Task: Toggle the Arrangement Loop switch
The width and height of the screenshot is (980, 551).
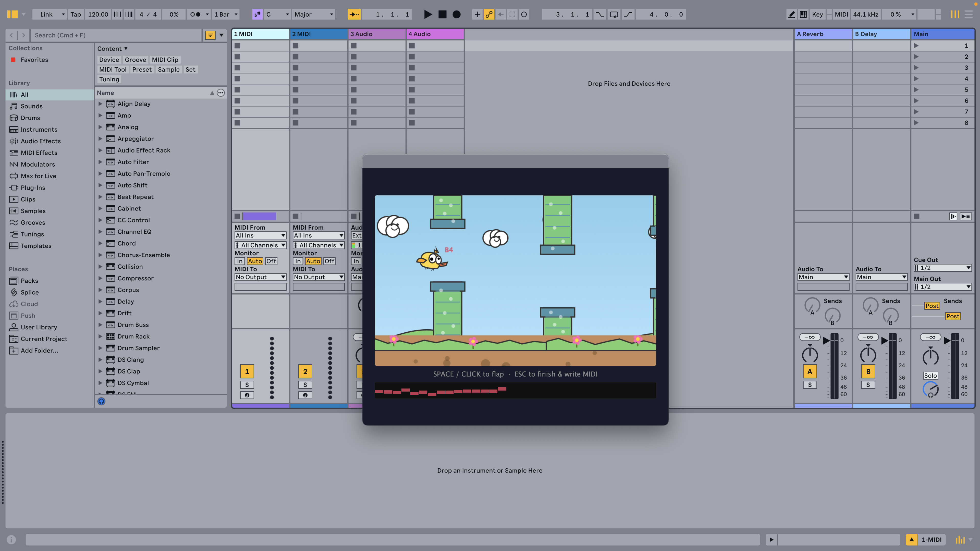Action: click(x=614, y=15)
